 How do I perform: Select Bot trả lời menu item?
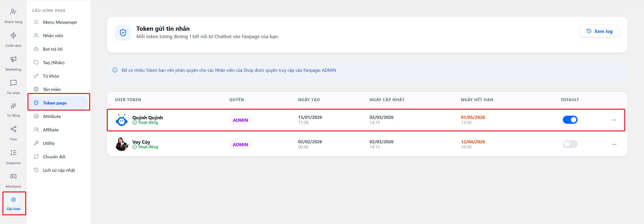tap(53, 49)
